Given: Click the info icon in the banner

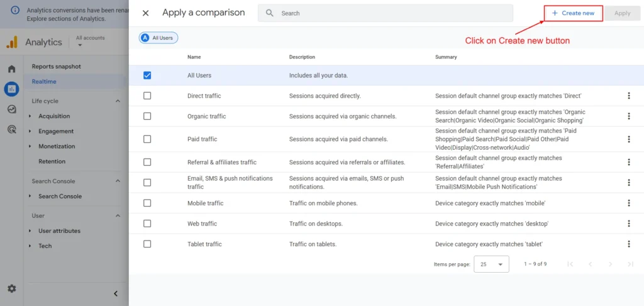Looking at the screenshot, I should [x=15, y=10].
